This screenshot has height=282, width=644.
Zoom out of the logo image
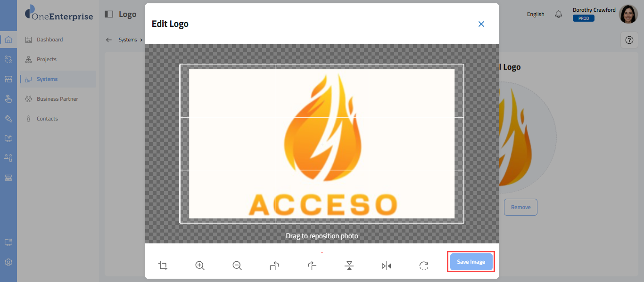(x=237, y=266)
